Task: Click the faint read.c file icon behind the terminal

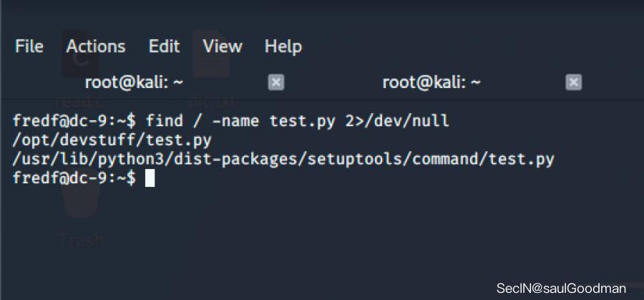Action: pos(80,55)
